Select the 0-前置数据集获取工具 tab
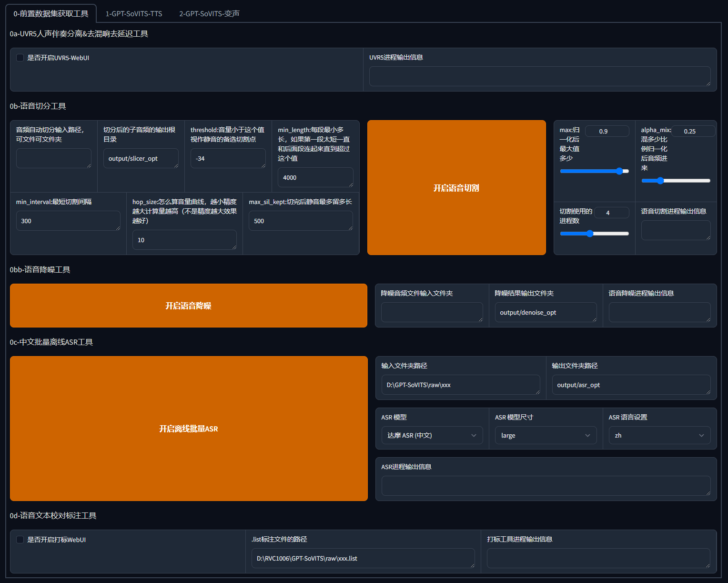 tap(51, 13)
